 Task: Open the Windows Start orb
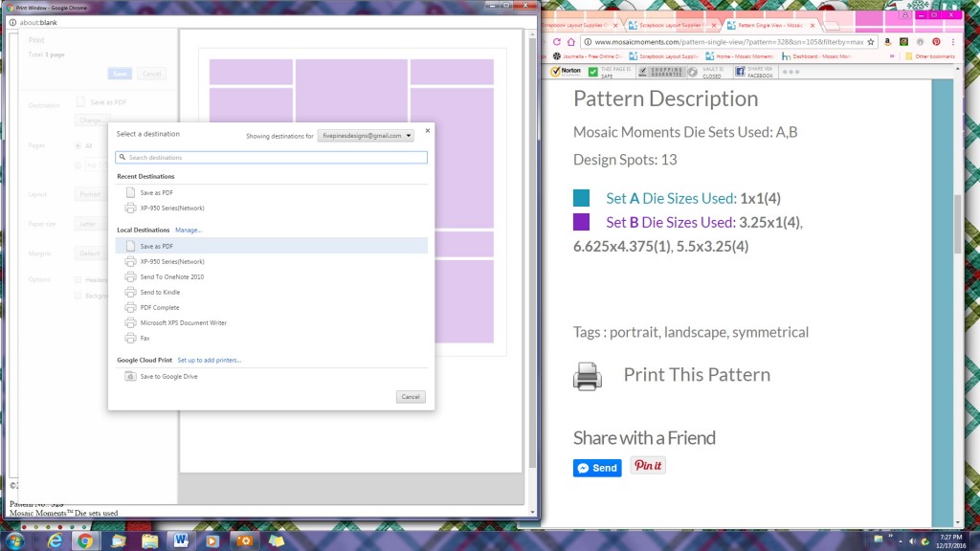coord(14,540)
